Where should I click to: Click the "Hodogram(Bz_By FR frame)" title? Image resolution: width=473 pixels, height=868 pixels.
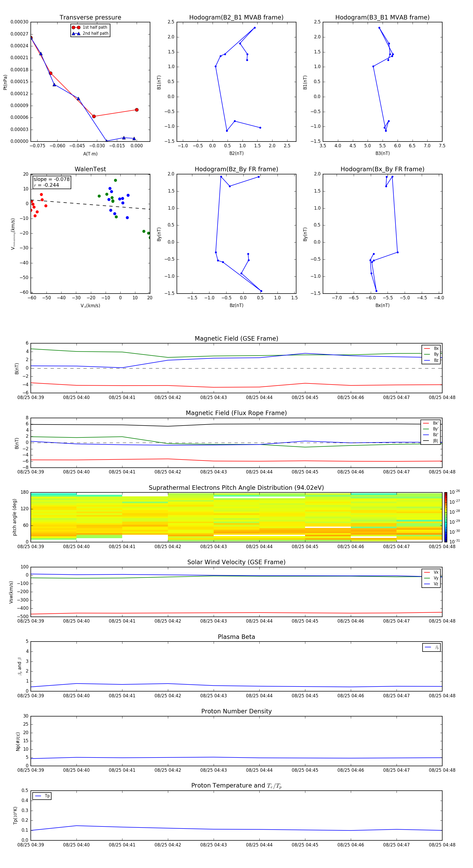(x=236, y=169)
